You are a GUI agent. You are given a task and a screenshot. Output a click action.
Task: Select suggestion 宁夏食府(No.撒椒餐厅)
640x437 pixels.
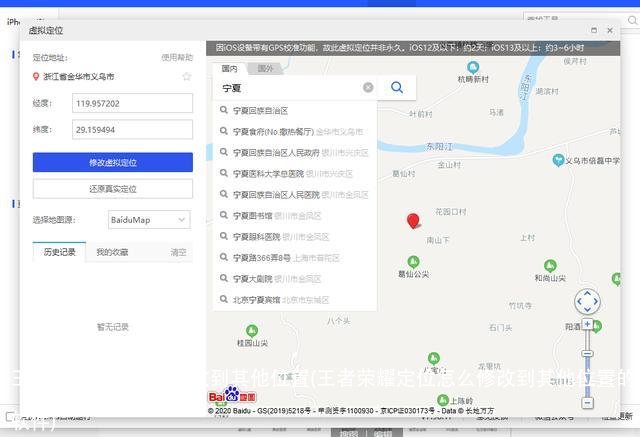click(x=294, y=132)
